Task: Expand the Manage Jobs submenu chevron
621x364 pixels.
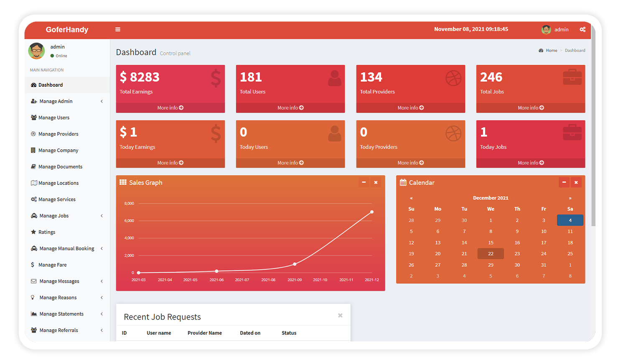Action: [102, 216]
